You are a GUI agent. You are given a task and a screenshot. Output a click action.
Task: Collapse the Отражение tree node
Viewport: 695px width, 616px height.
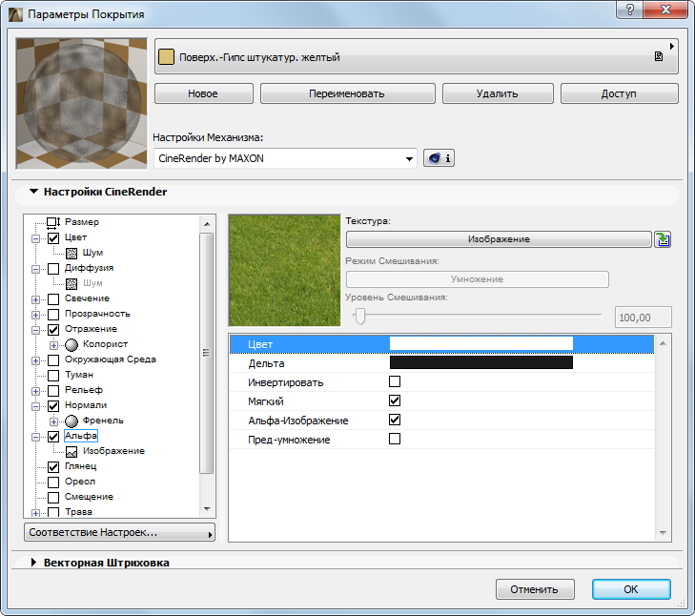pyautogui.click(x=36, y=330)
